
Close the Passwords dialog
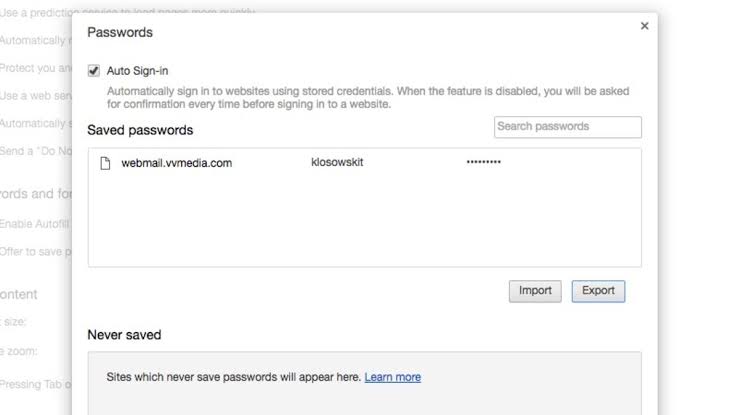click(x=645, y=26)
